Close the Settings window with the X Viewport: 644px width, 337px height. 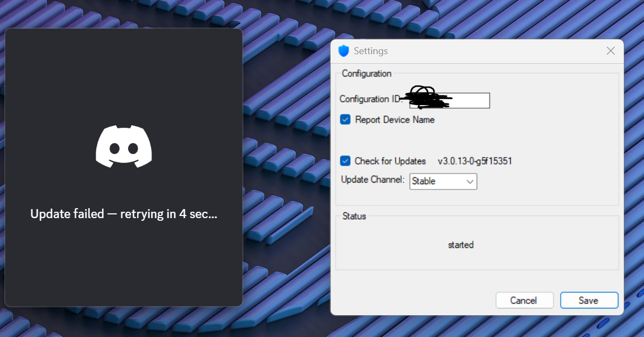point(611,51)
